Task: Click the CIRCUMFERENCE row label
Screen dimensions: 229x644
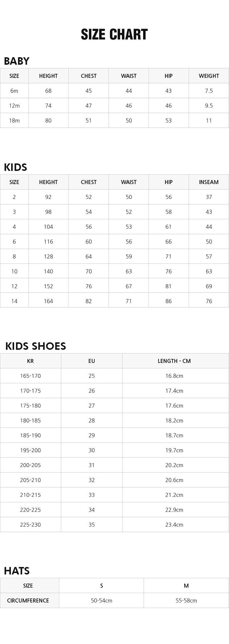Action: [x=28, y=600]
